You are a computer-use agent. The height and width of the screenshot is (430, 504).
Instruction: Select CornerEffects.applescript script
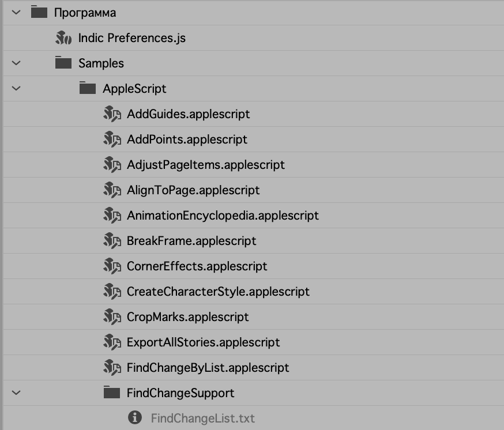(x=197, y=266)
